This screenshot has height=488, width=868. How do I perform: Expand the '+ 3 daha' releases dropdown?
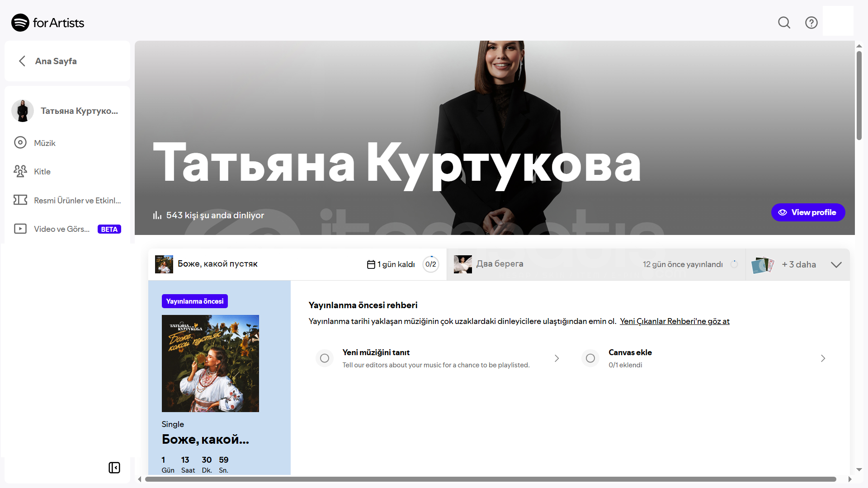point(836,265)
